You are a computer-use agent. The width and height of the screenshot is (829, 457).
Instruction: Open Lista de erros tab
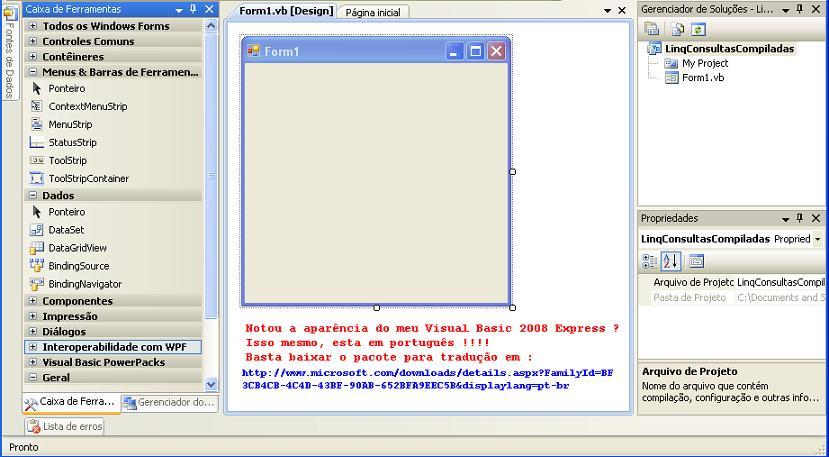[65, 426]
